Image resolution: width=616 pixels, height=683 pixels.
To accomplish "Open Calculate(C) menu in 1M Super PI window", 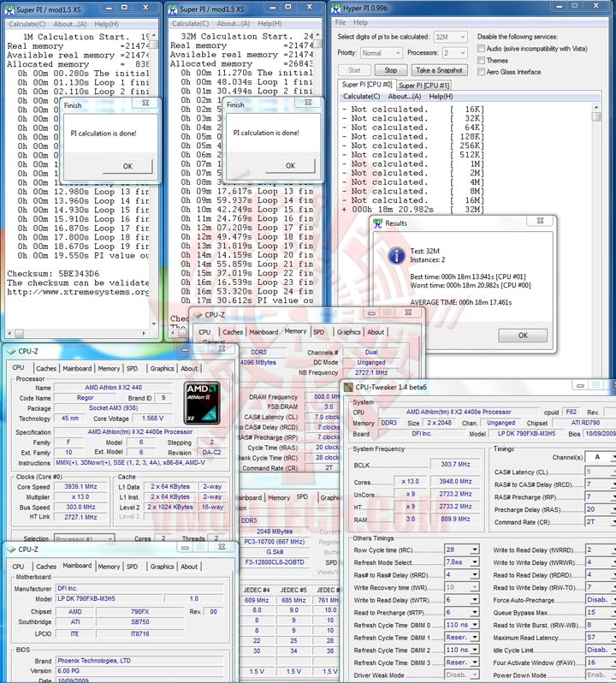I will [27, 24].
